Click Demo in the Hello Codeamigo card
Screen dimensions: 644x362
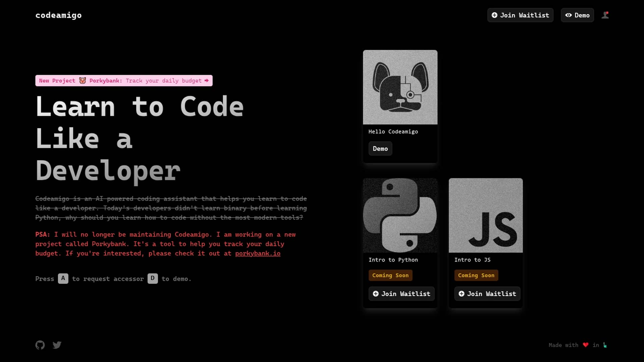pos(380,148)
